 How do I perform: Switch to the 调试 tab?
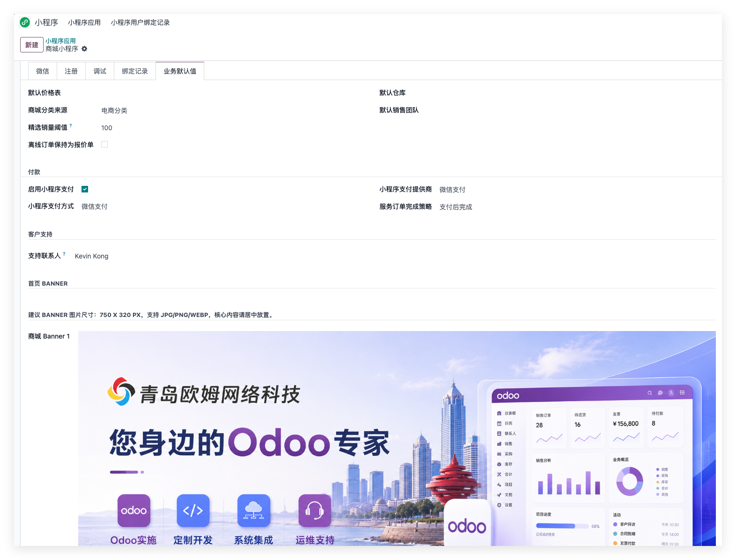[100, 71]
